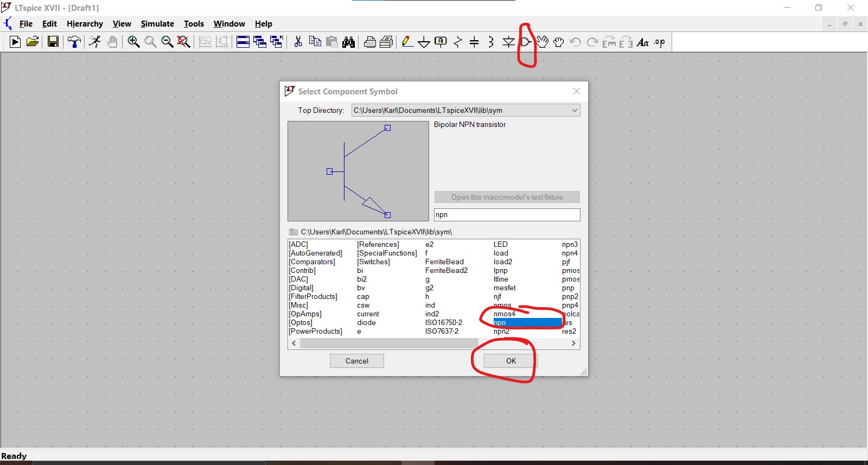Image resolution: width=868 pixels, height=465 pixels.
Task: Open the Edit menu
Action: coord(49,24)
